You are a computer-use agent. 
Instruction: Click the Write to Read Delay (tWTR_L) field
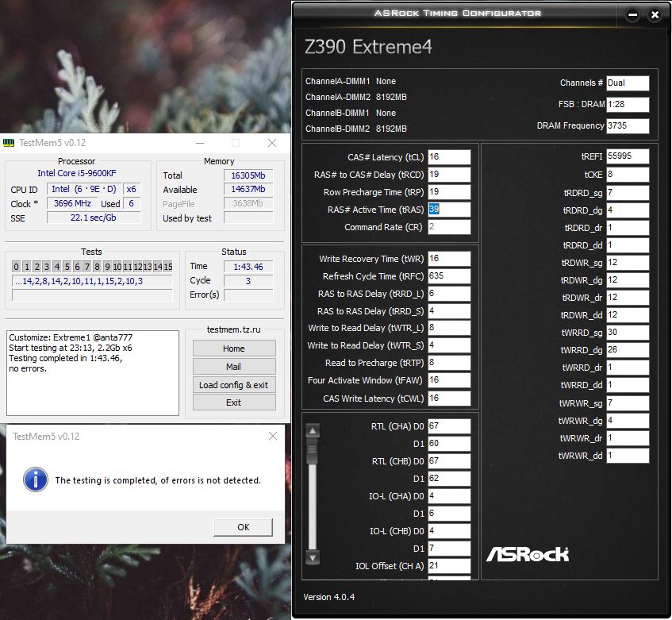pos(449,328)
